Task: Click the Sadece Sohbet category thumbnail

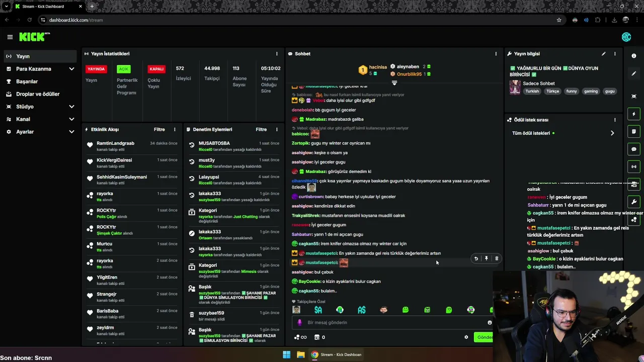Action: pos(515,87)
